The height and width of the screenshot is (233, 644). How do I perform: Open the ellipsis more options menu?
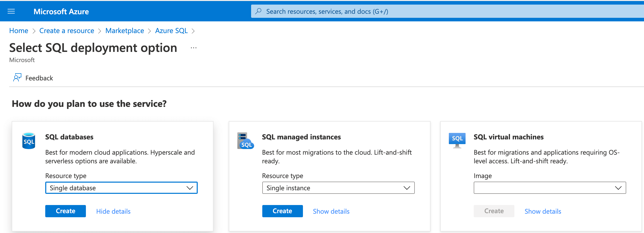tap(194, 48)
